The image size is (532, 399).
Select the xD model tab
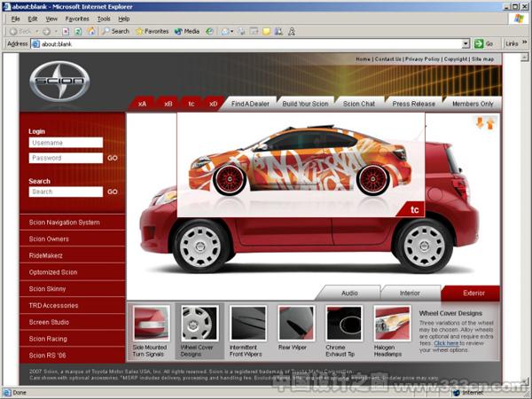[x=213, y=104]
